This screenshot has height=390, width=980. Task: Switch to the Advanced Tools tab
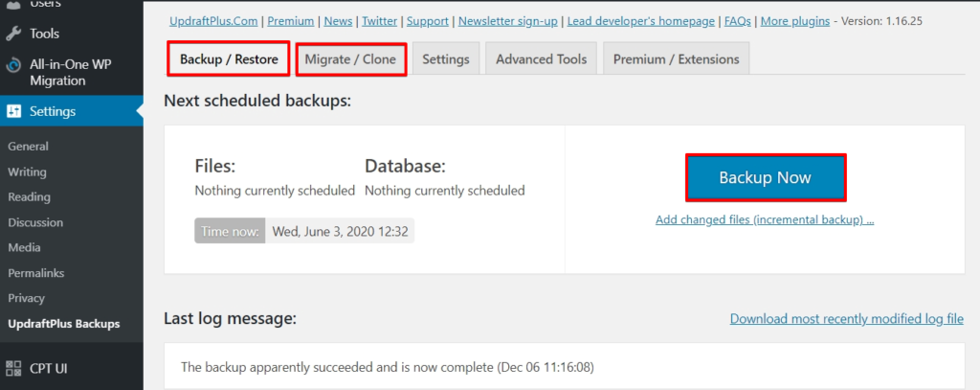[542, 59]
